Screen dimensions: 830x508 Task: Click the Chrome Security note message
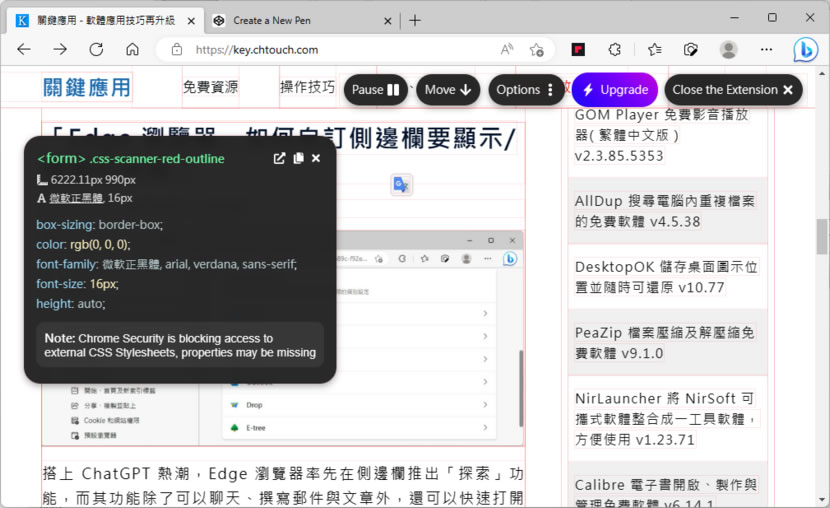point(180,346)
